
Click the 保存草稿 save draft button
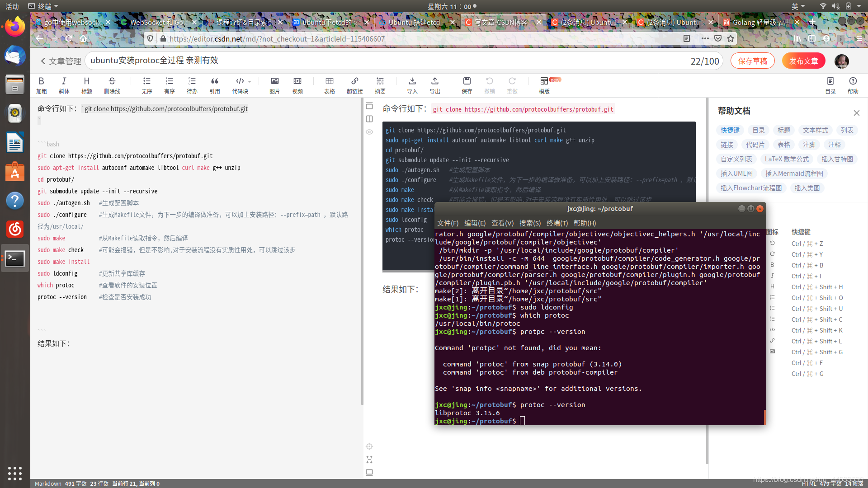click(752, 61)
